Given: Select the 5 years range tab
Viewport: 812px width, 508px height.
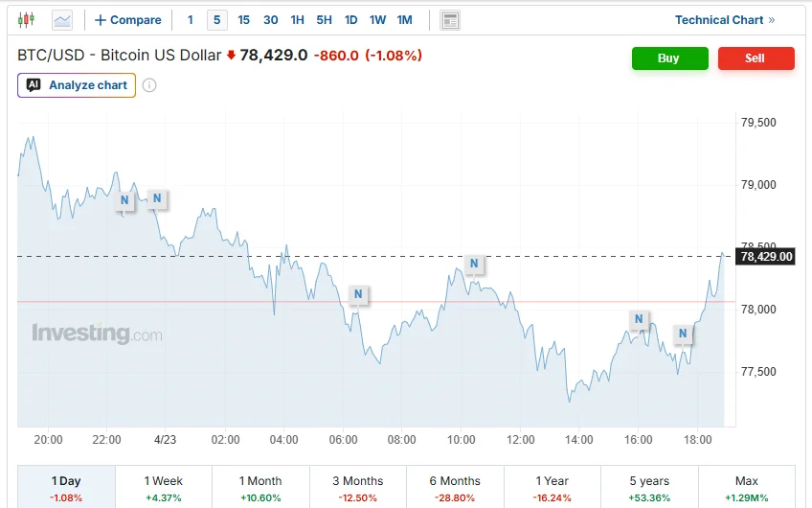Looking at the screenshot, I should pos(649,488).
